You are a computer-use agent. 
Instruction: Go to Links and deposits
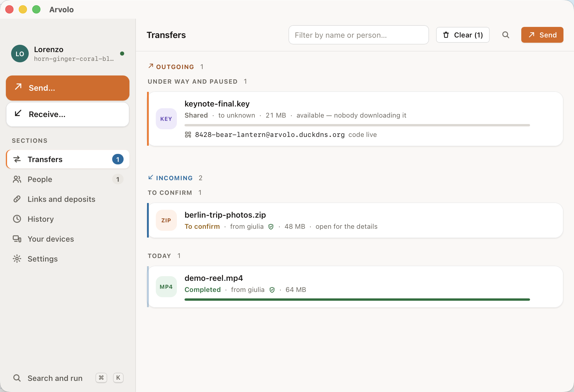point(68,199)
